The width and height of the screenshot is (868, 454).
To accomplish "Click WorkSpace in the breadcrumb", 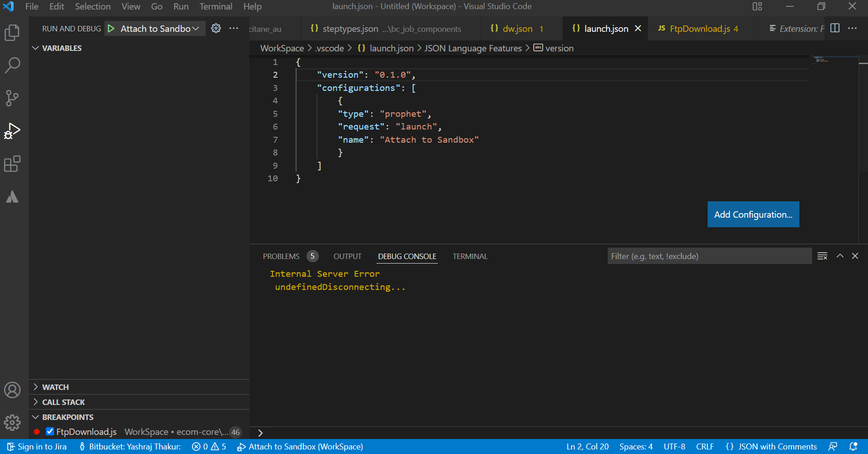I will pos(282,48).
